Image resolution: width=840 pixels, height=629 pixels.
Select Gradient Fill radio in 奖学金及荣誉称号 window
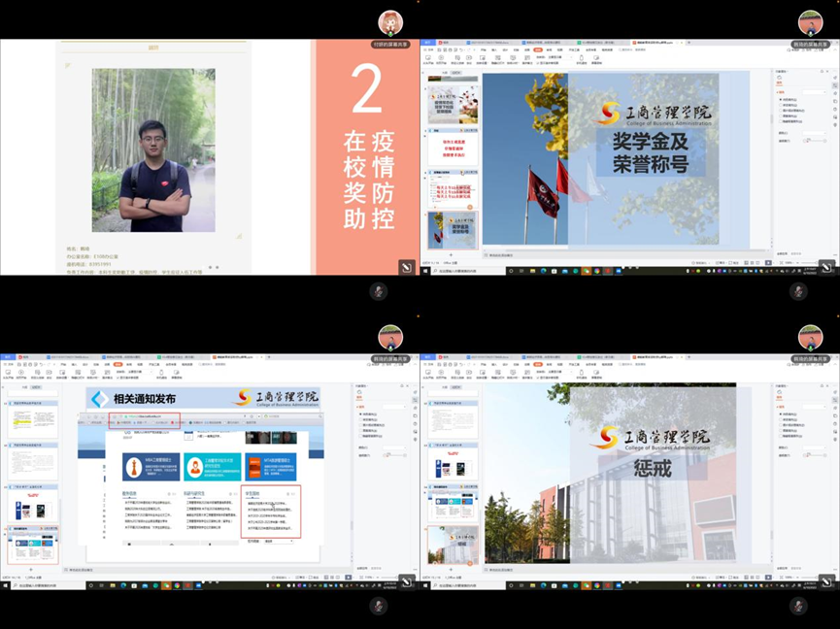point(780,105)
